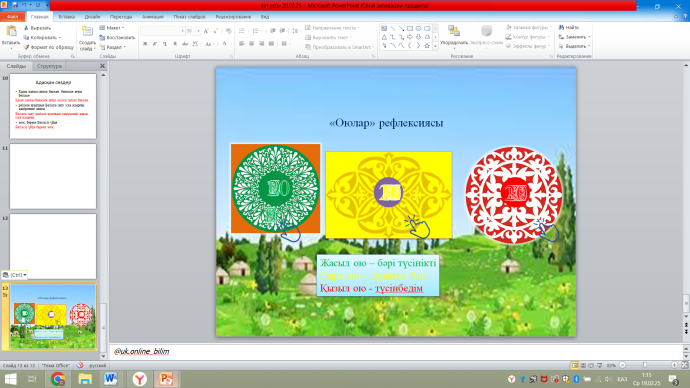Image resolution: width=690 pixels, height=388 pixels.
Task: Pick the five-point star shape in gallery
Action: 427,45
